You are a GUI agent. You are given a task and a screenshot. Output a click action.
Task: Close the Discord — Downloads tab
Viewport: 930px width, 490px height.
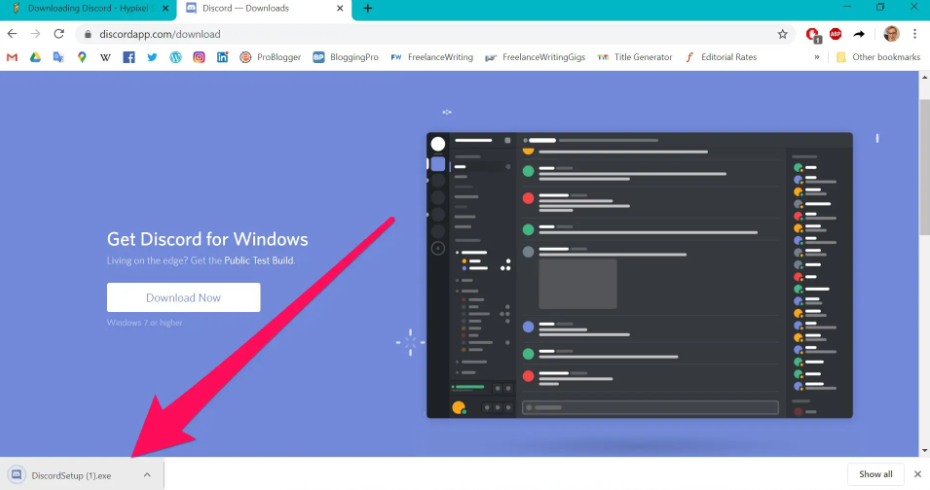[x=340, y=8]
